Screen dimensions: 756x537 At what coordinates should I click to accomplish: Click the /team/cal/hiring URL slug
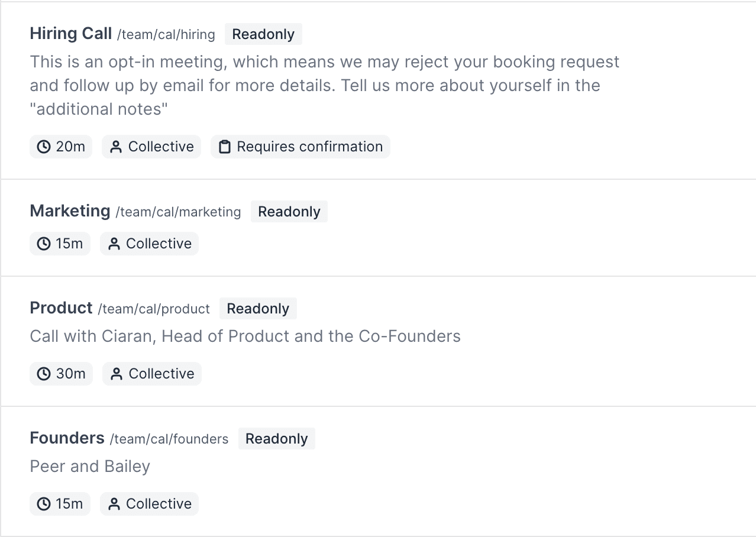166,34
